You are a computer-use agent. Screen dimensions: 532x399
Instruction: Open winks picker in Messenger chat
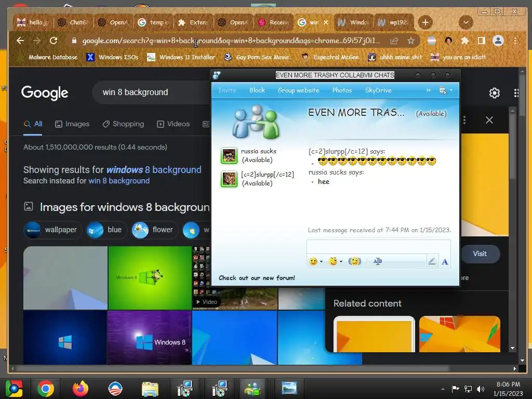pos(336,261)
